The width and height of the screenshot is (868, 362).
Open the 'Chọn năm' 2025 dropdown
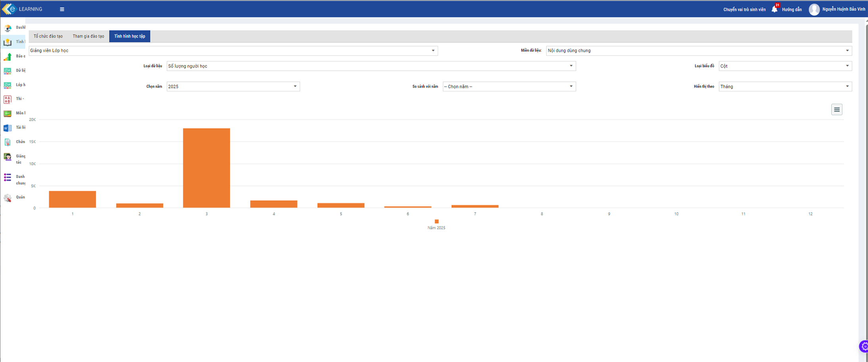(x=233, y=86)
